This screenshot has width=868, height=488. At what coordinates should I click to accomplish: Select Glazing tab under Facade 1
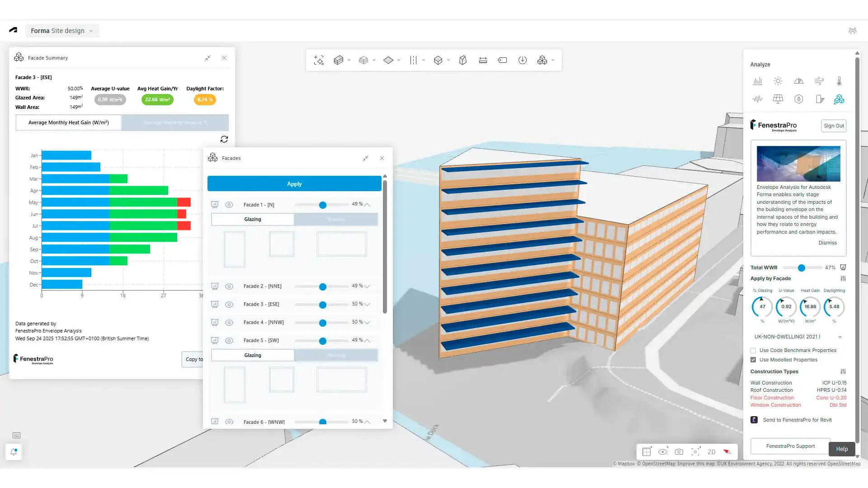(x=253, y=220)
